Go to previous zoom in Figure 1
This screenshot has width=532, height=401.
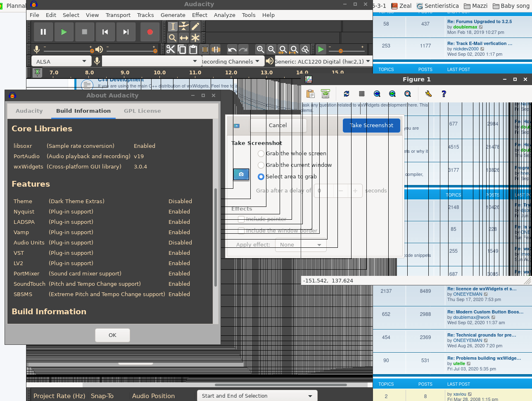[x=377, y=94]
